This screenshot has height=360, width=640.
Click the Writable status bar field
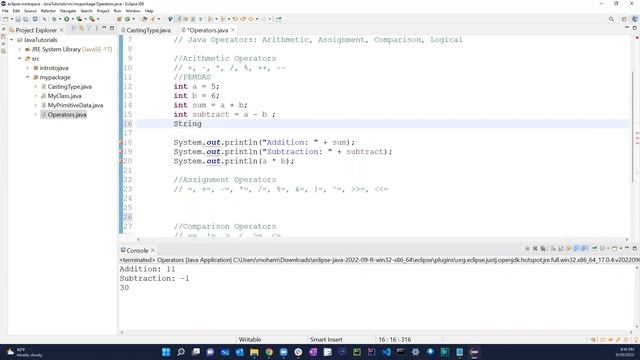point(250,340)
